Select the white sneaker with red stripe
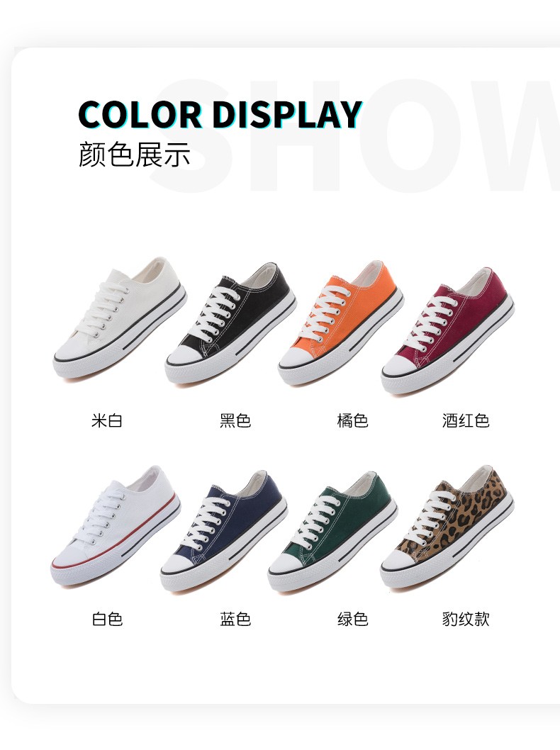 click(116, 526)
